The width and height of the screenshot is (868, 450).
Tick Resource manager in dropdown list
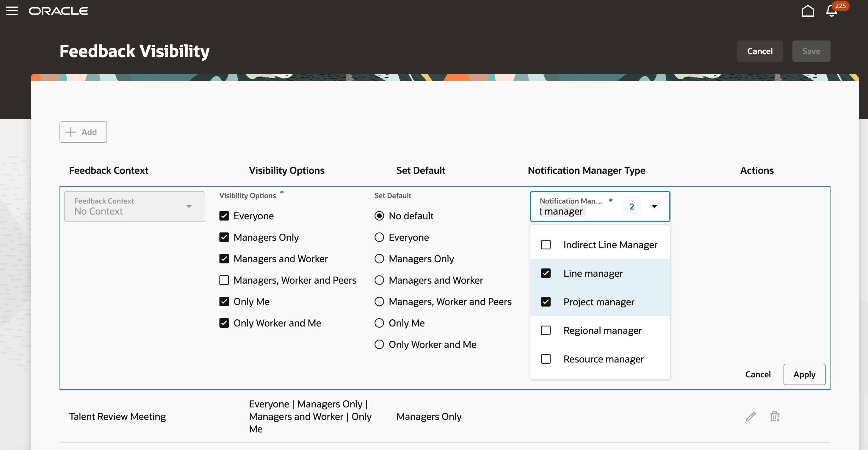click(546, 359)
